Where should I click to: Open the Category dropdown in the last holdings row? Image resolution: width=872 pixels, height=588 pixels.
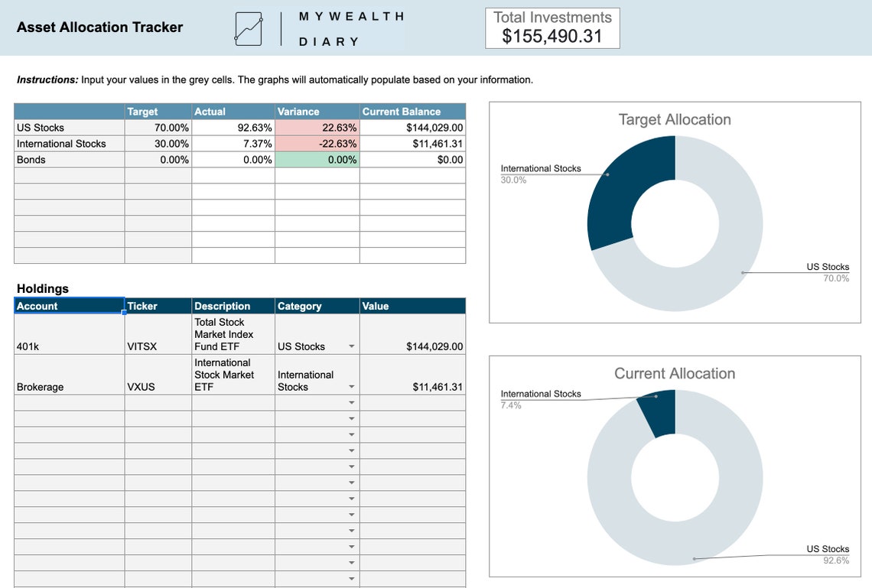point(352,578)
